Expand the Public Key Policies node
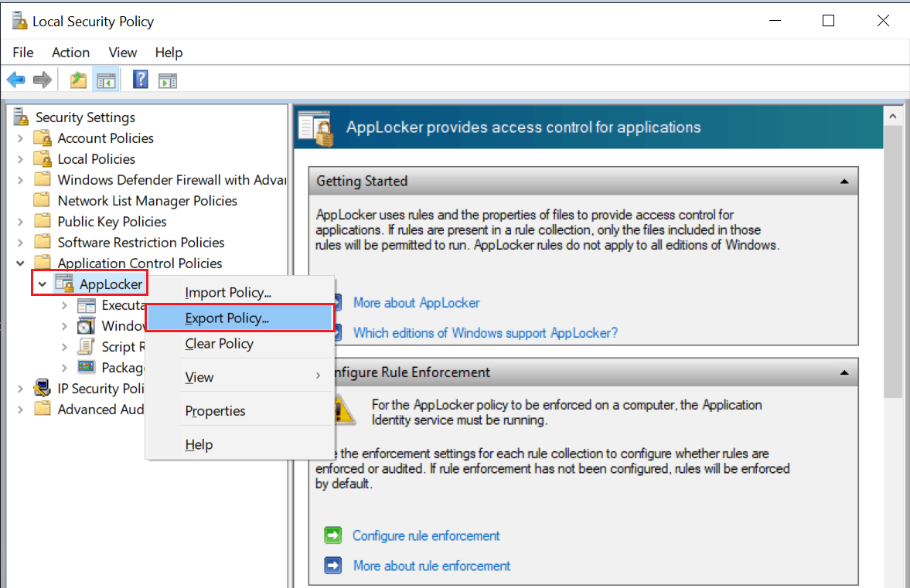The width and height of the screenshot is (910, 588). pyautogui.click(x=20, y=222)
